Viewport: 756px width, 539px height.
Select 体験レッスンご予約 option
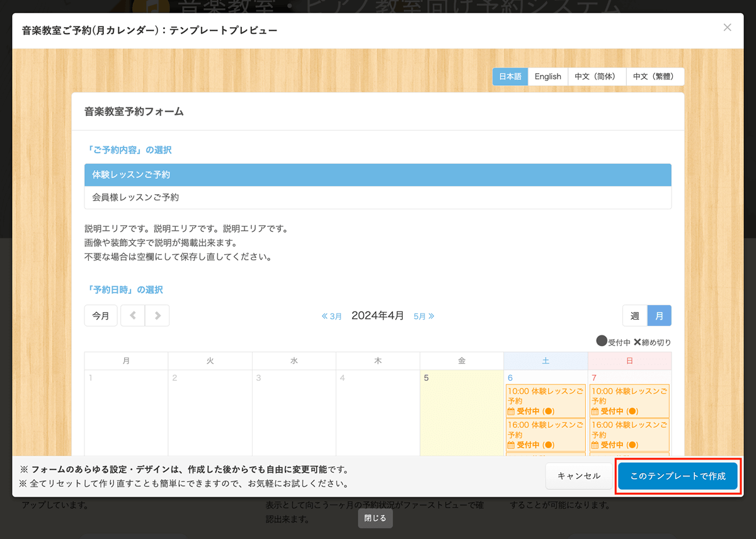[x=378, y=175]
